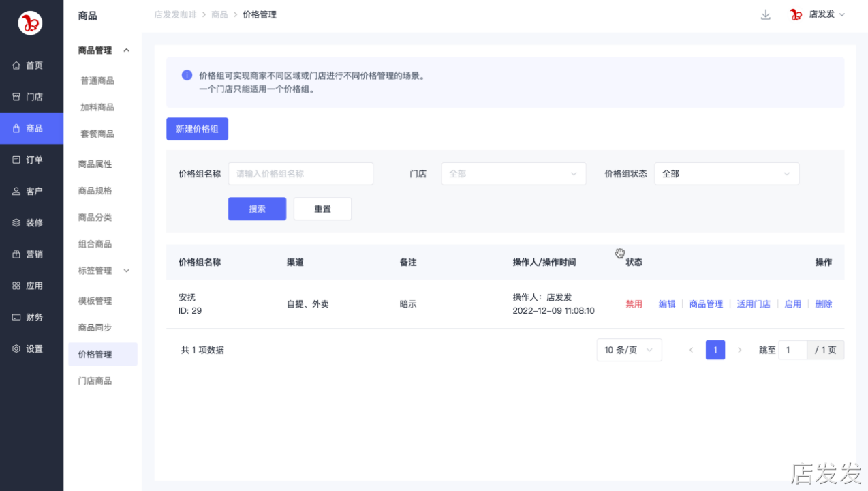Click the 2022-12-09 11:08:10 timestamp

point(553,311)
